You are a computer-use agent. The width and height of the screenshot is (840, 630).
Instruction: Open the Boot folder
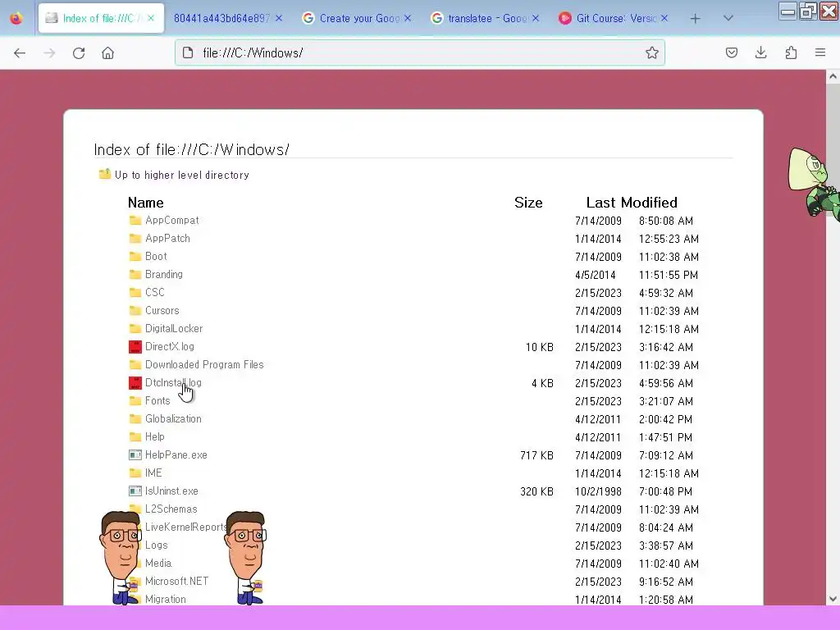pos(156,257)
